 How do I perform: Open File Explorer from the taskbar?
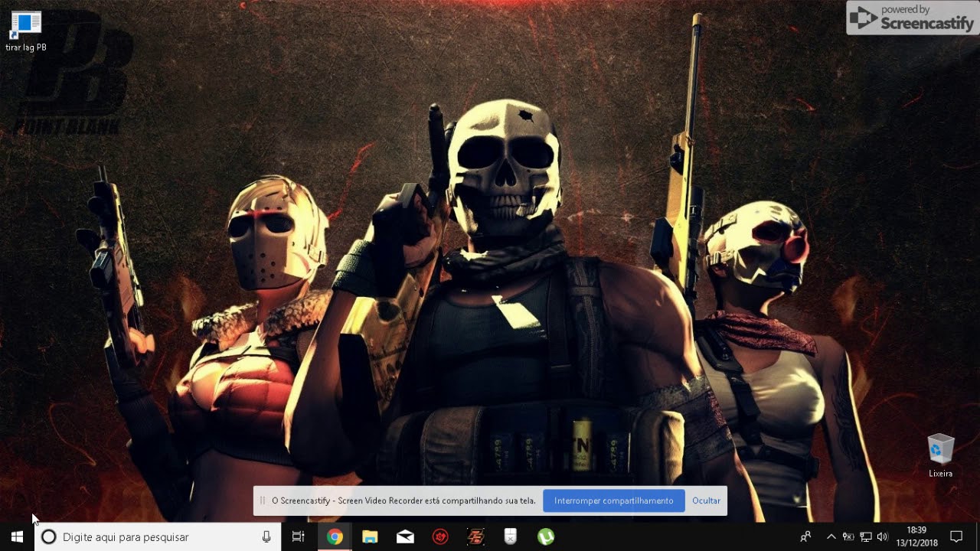pos(370,536)
